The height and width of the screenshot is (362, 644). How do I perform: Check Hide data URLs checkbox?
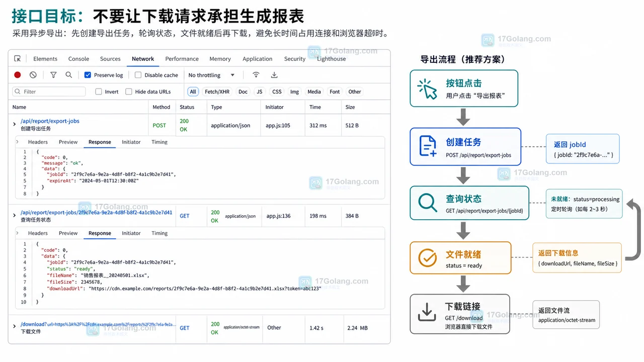coord(129,92)
